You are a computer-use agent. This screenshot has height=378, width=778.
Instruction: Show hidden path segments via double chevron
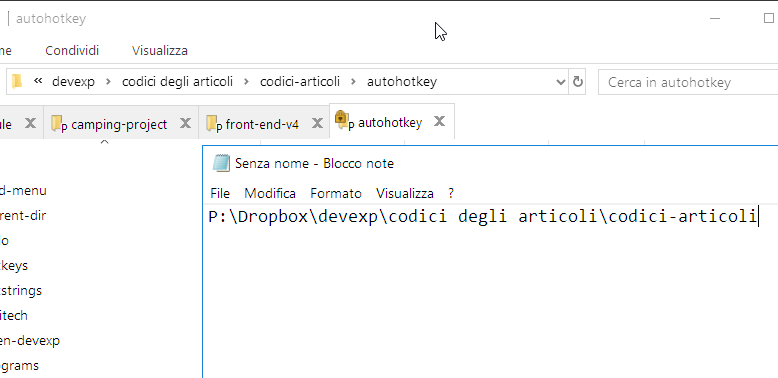38,81
